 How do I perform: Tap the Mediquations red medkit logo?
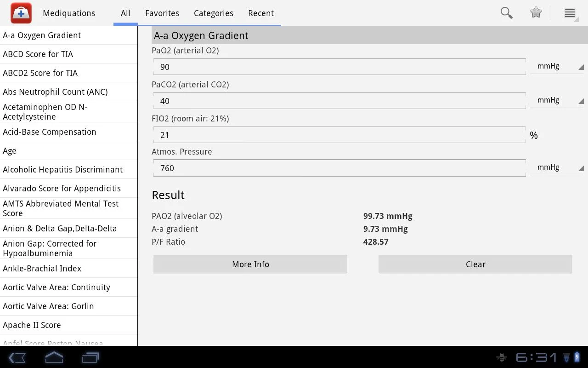coord(21,13)
